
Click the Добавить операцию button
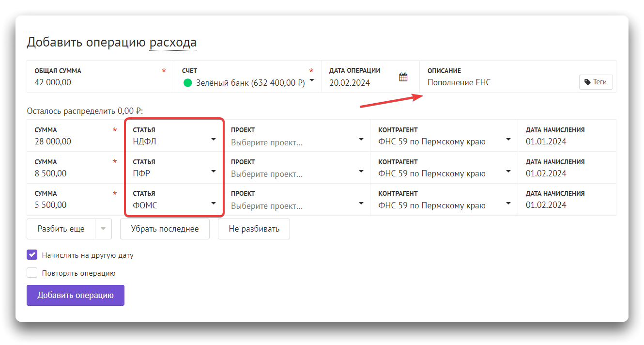(x=76, y=295)
